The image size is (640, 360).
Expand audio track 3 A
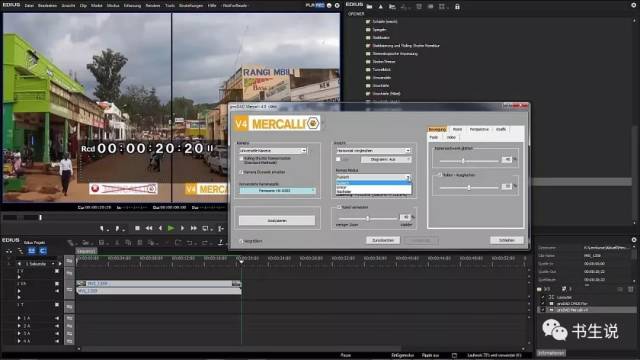click(x=19, y=333)
